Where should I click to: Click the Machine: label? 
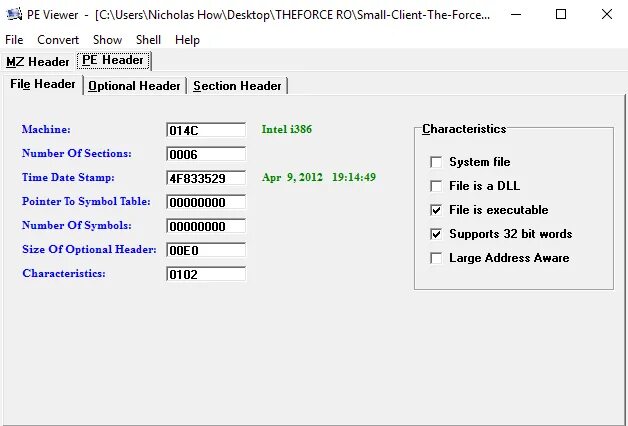pos(46,129)
